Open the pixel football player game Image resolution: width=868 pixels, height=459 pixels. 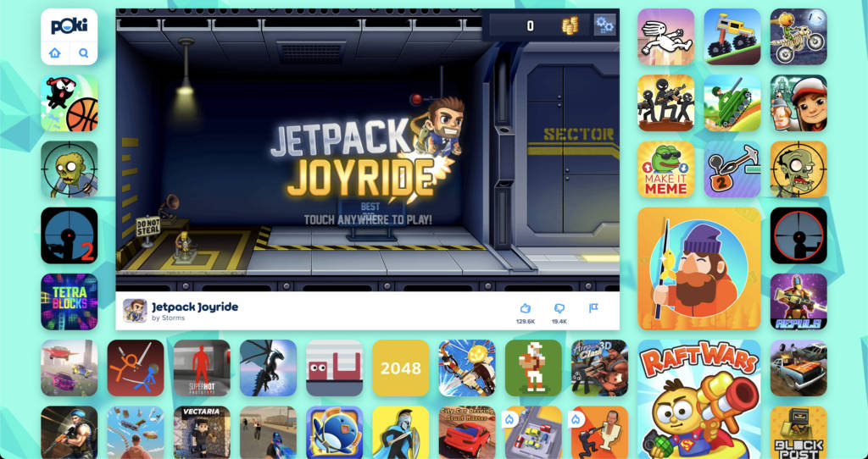[x=533, y=368]
